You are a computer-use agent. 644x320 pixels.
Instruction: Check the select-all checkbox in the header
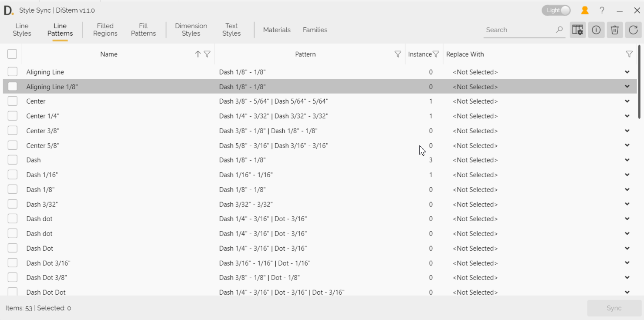(12, 54)
